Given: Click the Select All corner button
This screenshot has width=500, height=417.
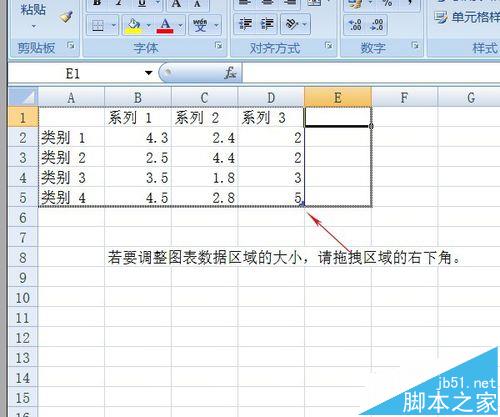Looking at the screenshot, I should 23,97.
